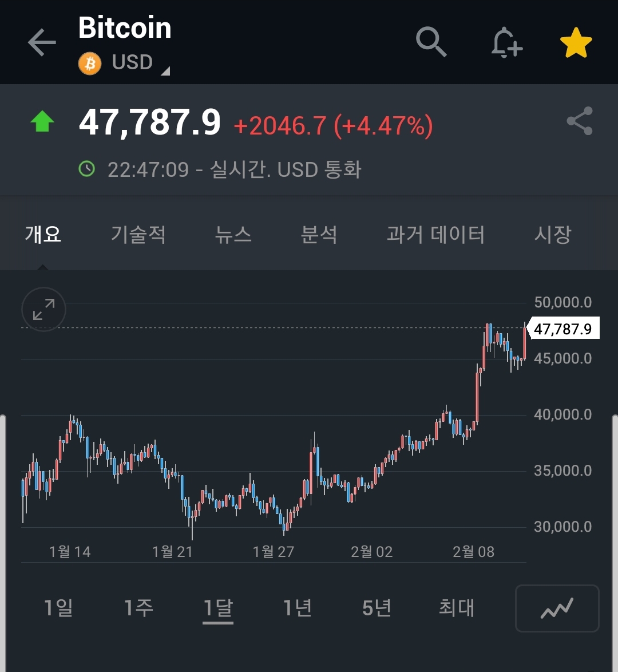Select the 시장 tab
The image size is (618, 672).
click(552, 235)
